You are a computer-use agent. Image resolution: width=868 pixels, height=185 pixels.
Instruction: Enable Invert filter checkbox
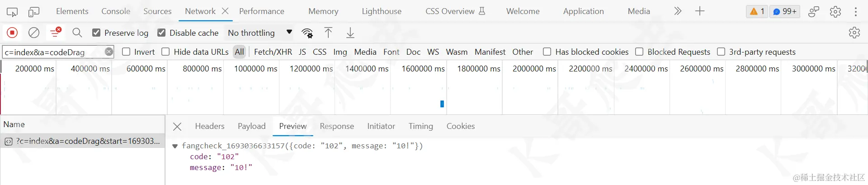pos(126,52)
